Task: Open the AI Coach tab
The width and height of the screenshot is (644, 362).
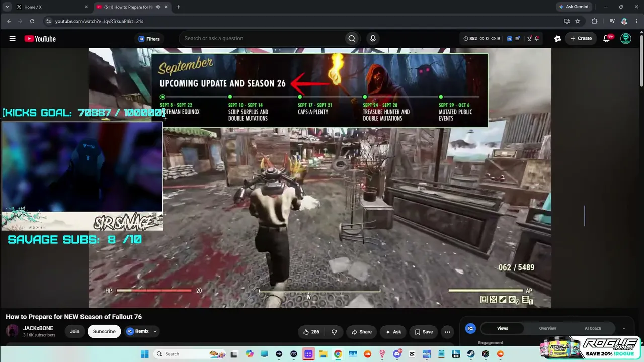Action: (593, 328)
